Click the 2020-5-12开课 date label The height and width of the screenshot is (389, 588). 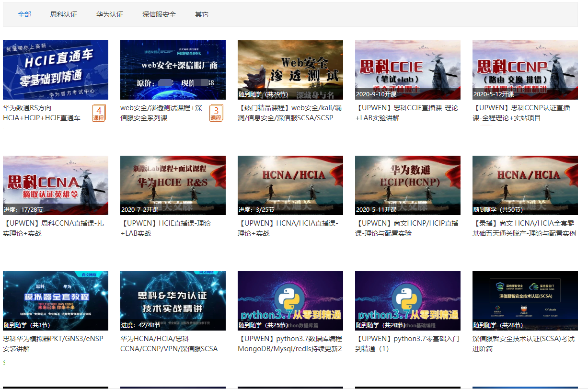[494, 94]
